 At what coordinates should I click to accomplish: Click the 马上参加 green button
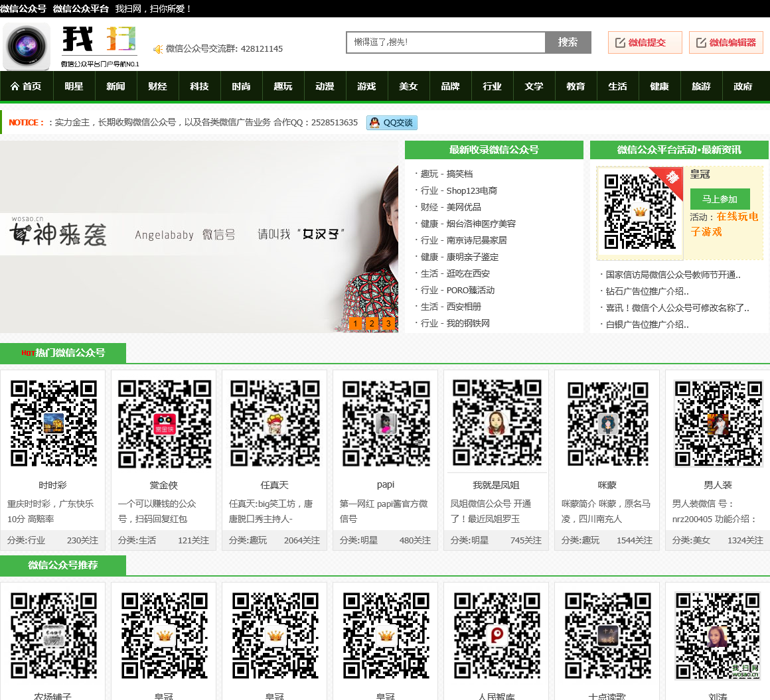[x=720, y=199]
